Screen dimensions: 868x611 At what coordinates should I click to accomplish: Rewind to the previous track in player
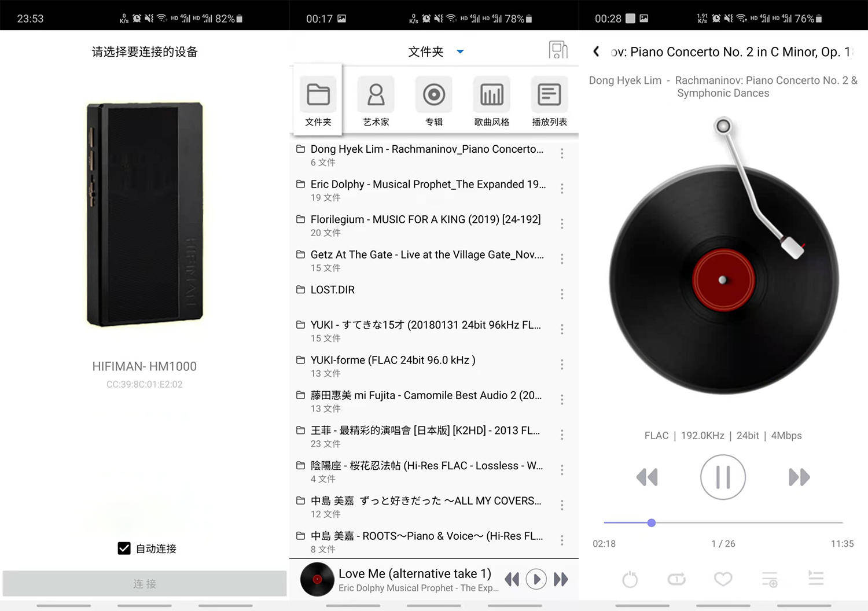click(647, 477)
